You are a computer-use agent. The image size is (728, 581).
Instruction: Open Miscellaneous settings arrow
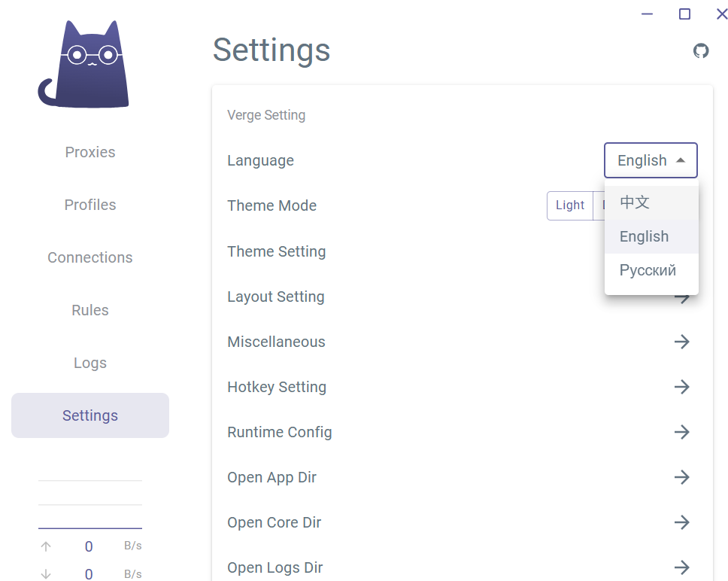[x=681, y=342]
